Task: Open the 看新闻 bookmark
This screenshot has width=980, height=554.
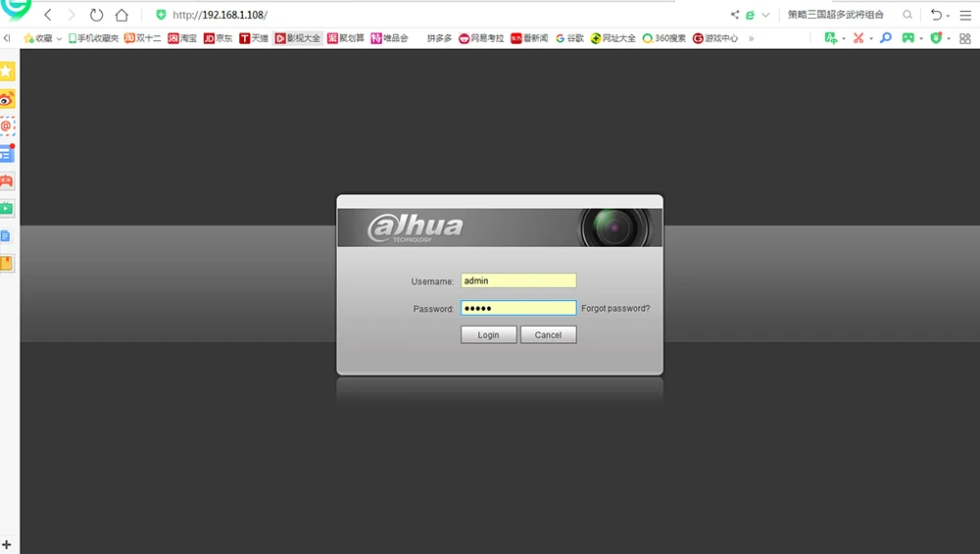Action: coord(529,38)
